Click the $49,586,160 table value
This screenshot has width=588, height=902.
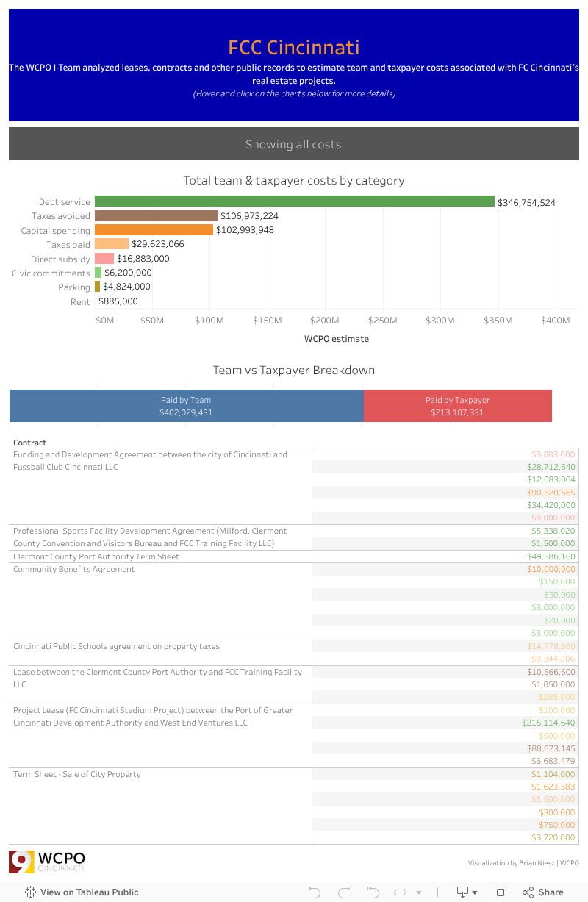click(x=551, y=556)
